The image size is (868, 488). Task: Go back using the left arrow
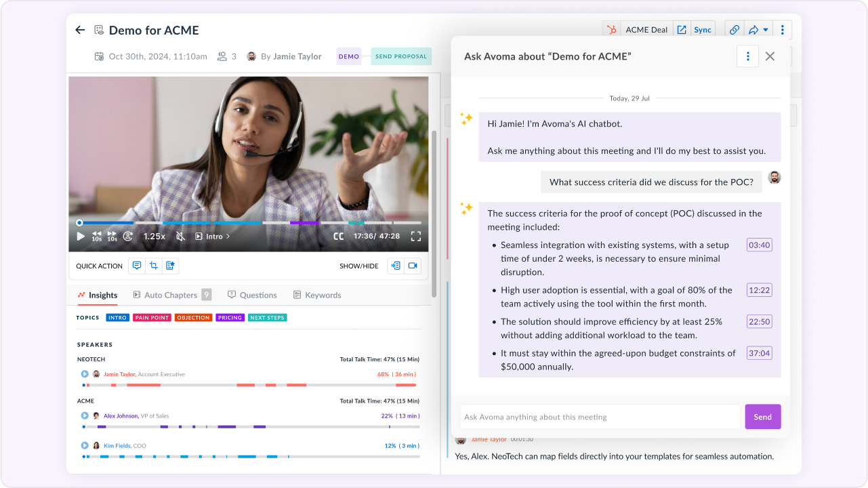tap(80, 30)
